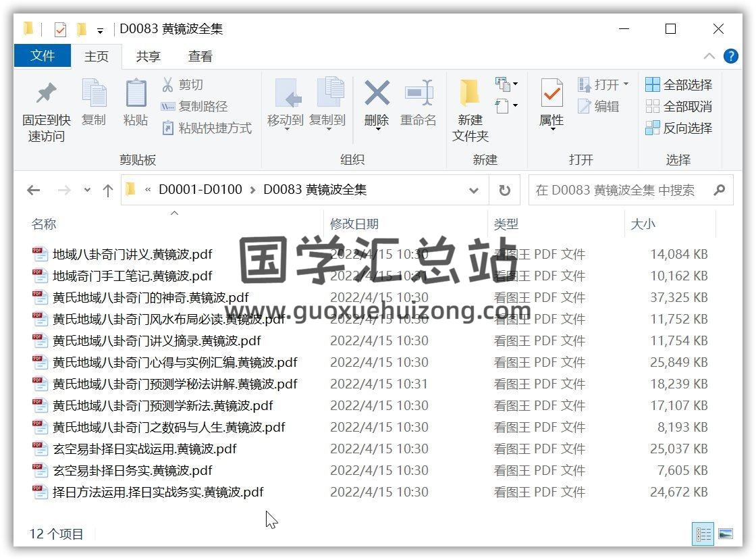This screenshot has width=756, height=560.
Task: Open Customize Quick Access Toolbar dropdown
Action: [x=100, y=31]
